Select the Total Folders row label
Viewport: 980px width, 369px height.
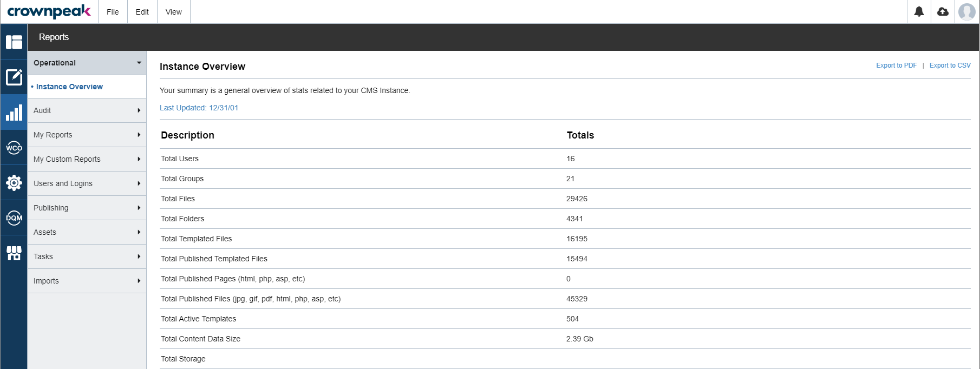pyautogui.click(x=182, y=219)
